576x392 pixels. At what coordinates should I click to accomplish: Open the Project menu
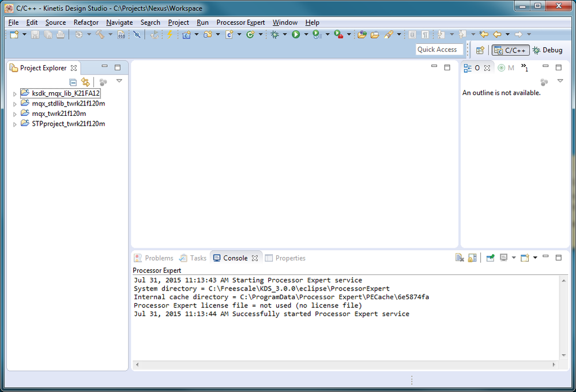[x=178, y=22]
